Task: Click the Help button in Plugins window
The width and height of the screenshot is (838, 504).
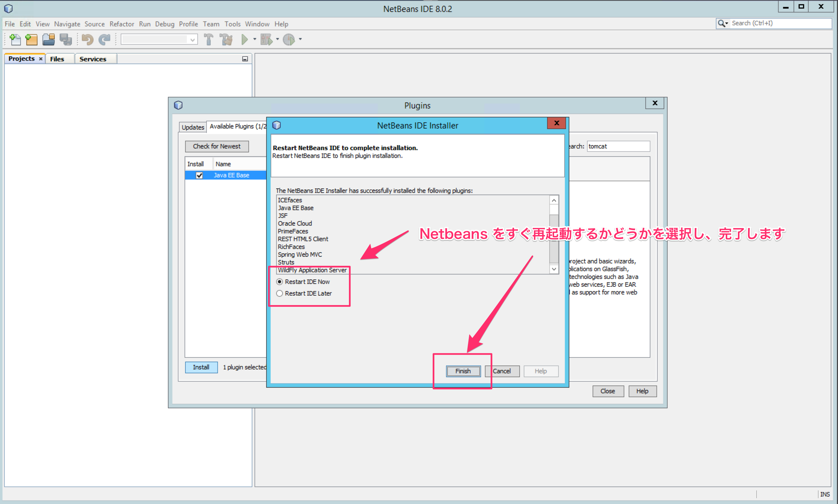Action: [642, 391]
